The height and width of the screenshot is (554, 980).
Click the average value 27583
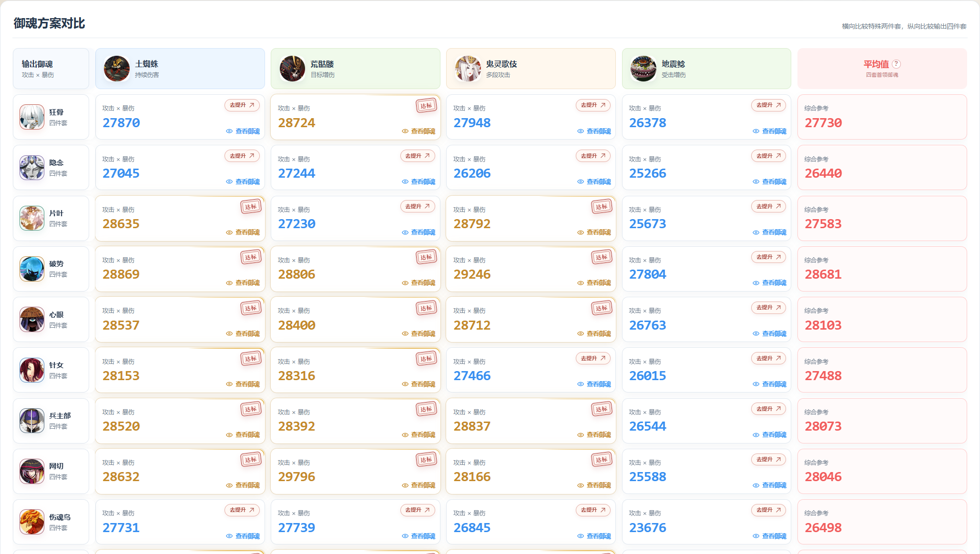823,224
